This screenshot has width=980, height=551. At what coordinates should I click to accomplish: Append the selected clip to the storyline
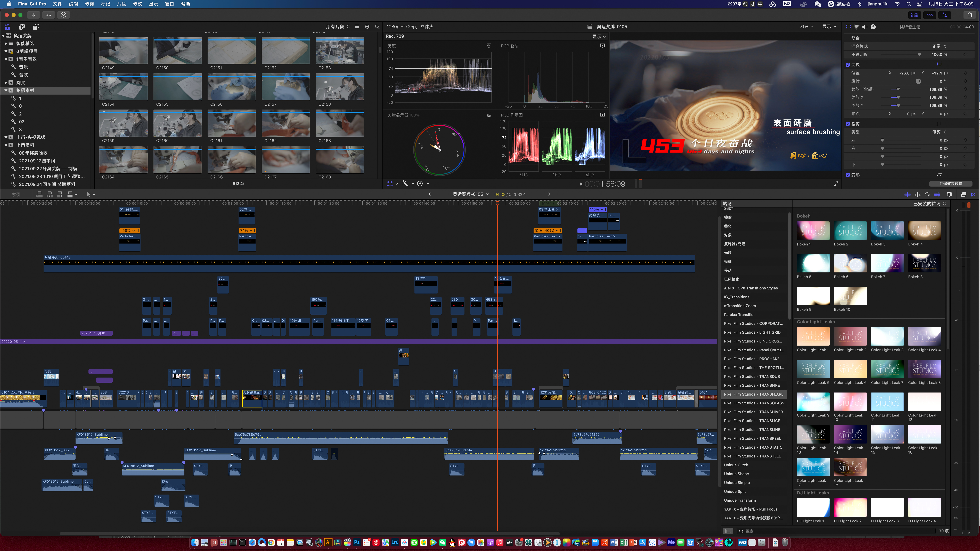coord(60,194)
